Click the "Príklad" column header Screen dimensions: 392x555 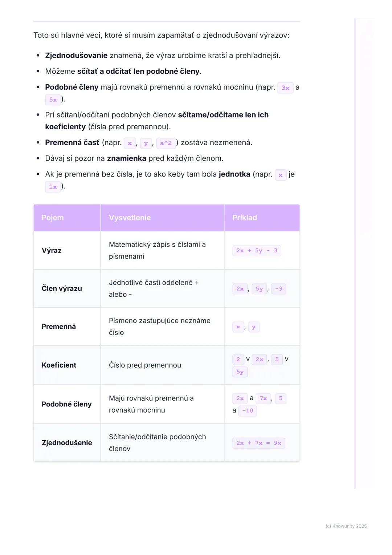click(x=244, y=218)
